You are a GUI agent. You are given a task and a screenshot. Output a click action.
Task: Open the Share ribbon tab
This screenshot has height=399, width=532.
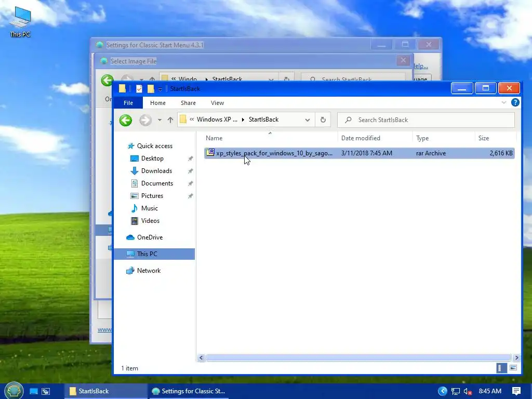pyautogui.click(x=188, y=103)
